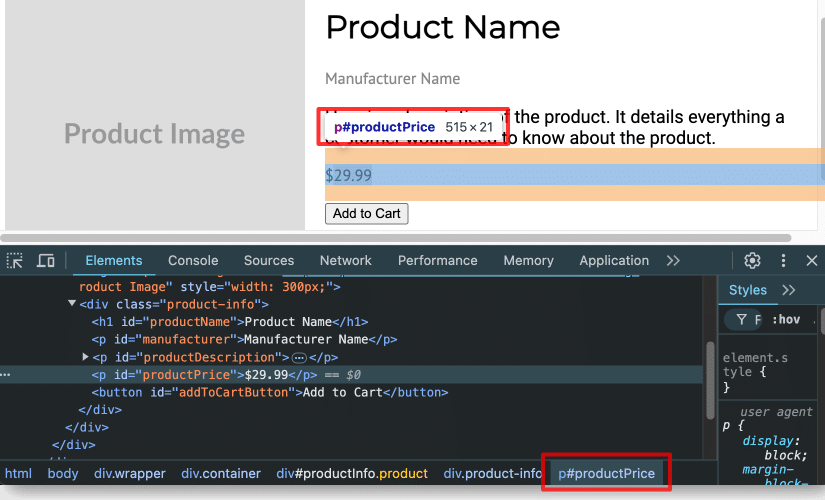The height and width of the screenshot is (500, 825).
Task: Switch to the Elements tab
Action: point(114,261)
